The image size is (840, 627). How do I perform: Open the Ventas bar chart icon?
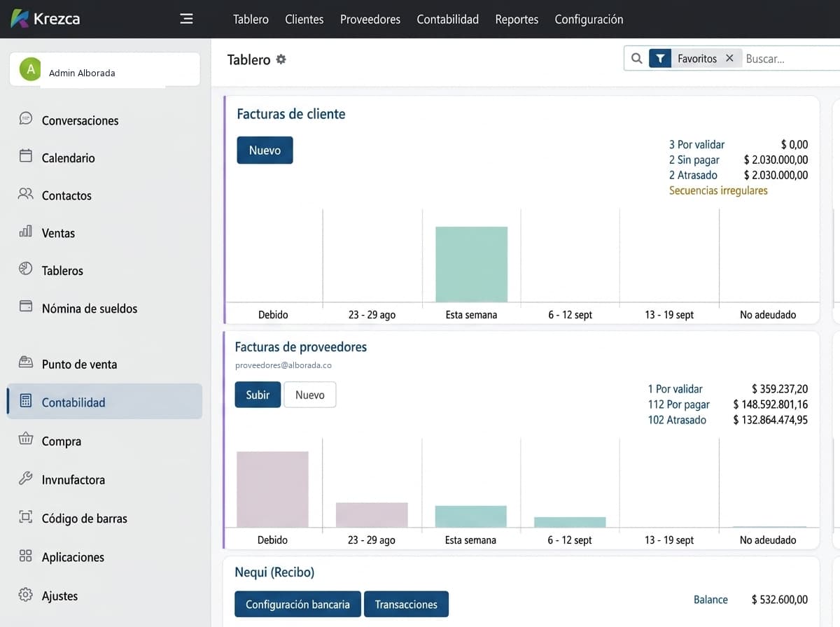pyautogui.click(x=26, y=231)
